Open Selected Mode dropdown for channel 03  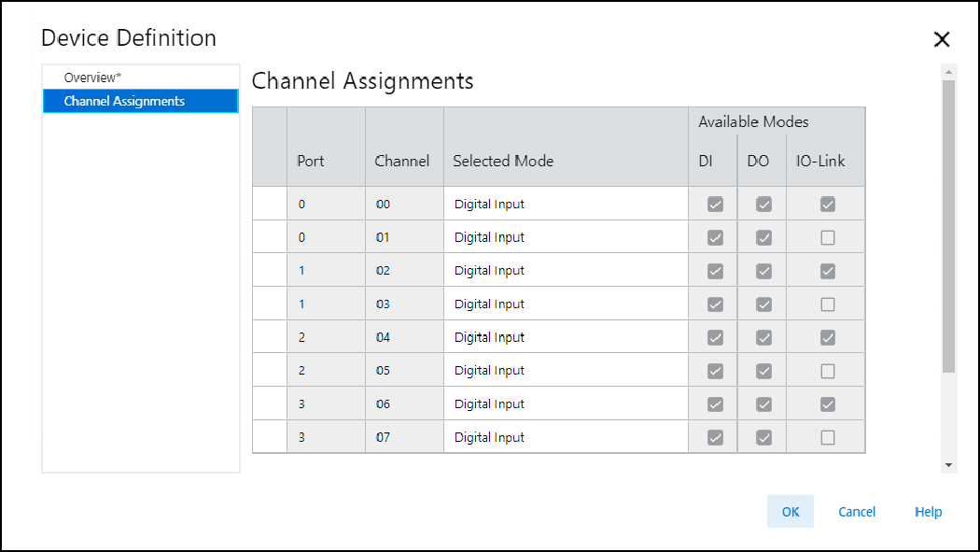click(x=565, y=304)
